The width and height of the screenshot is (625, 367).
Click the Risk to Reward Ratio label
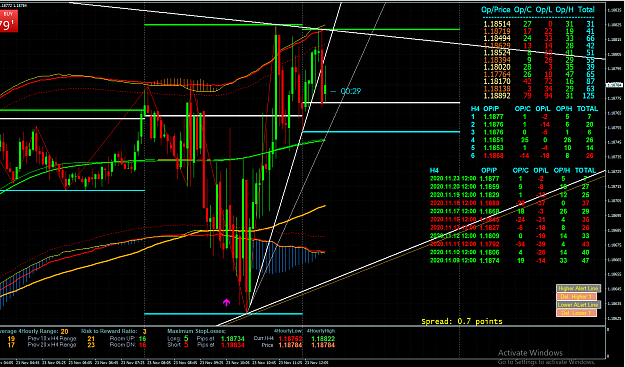[x=108, y=332]
